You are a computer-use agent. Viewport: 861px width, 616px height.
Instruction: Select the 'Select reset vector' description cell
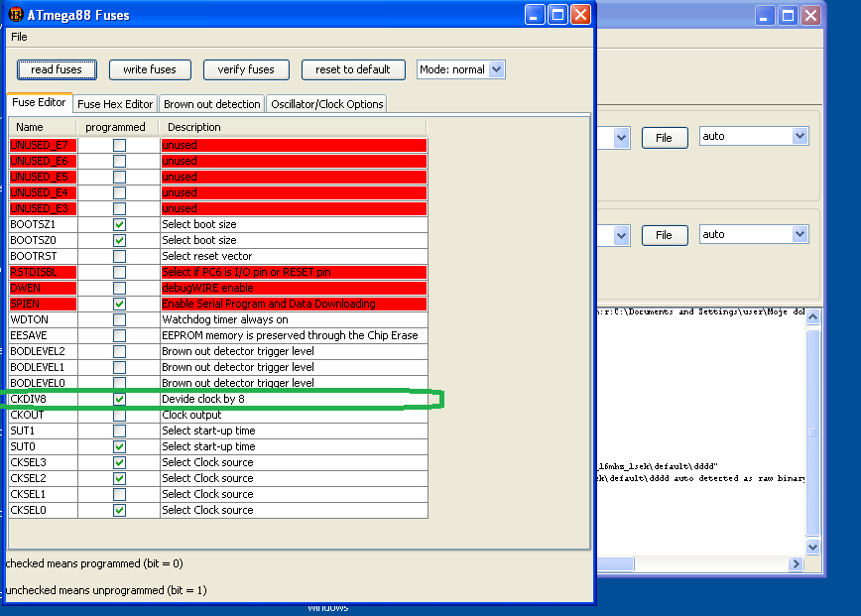point(294,256)
